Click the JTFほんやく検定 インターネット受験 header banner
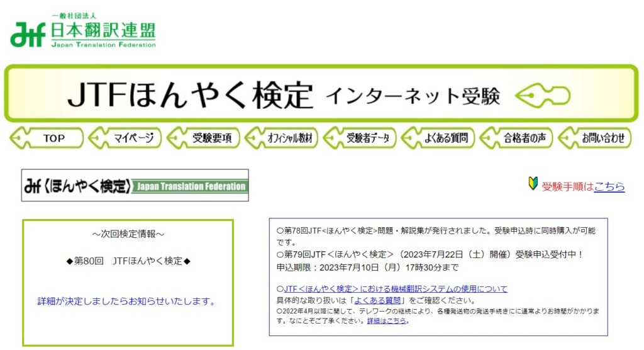The image size is (644, 350). pyautogui.click(x=321, y=93)
